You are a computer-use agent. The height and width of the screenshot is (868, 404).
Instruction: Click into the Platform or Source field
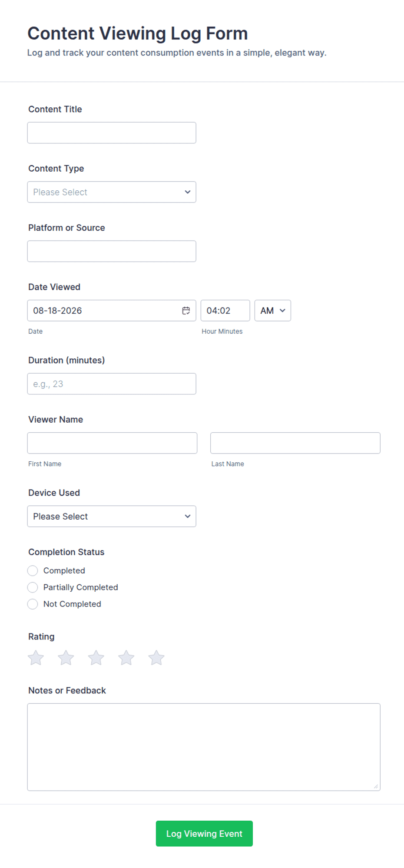click(112, 251)
